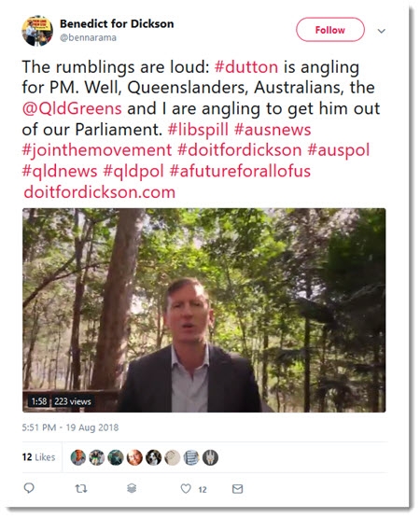The image size is (420, 518).
Task: Retweet using the retweet arrows icon
Action: [x=81, y=488]
